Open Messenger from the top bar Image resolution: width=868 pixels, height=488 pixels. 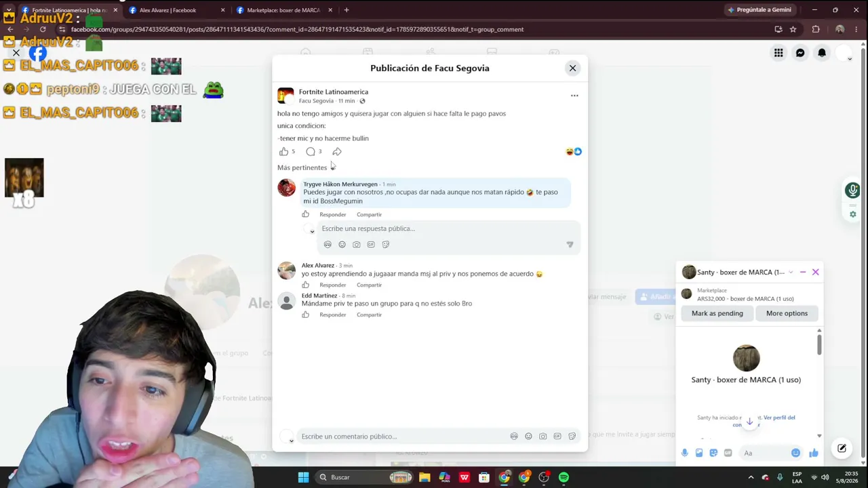(x=800, y=53)
